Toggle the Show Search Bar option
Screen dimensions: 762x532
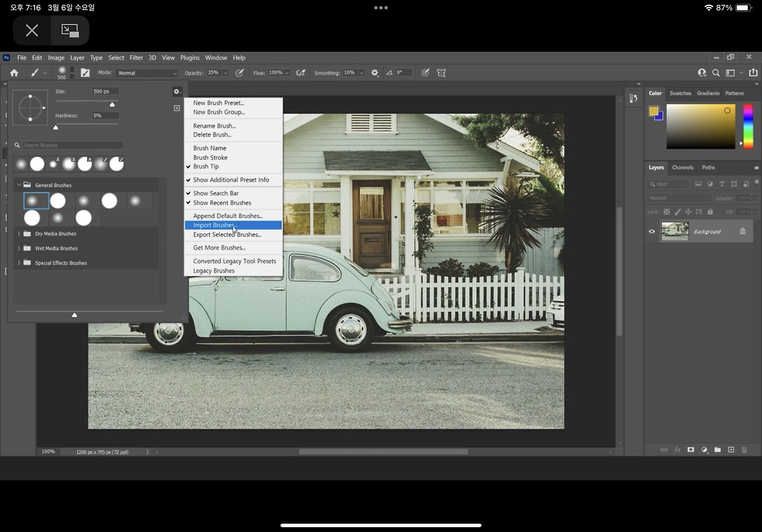[x=216, y=193]
